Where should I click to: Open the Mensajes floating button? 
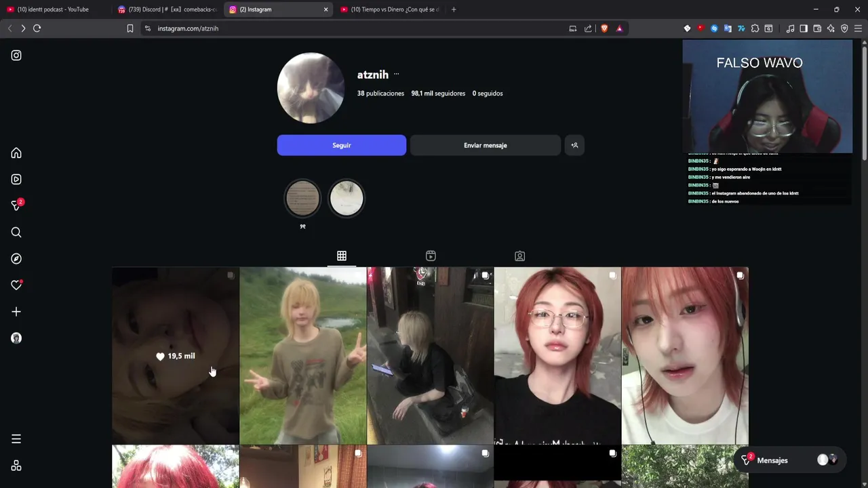(790, 460)
